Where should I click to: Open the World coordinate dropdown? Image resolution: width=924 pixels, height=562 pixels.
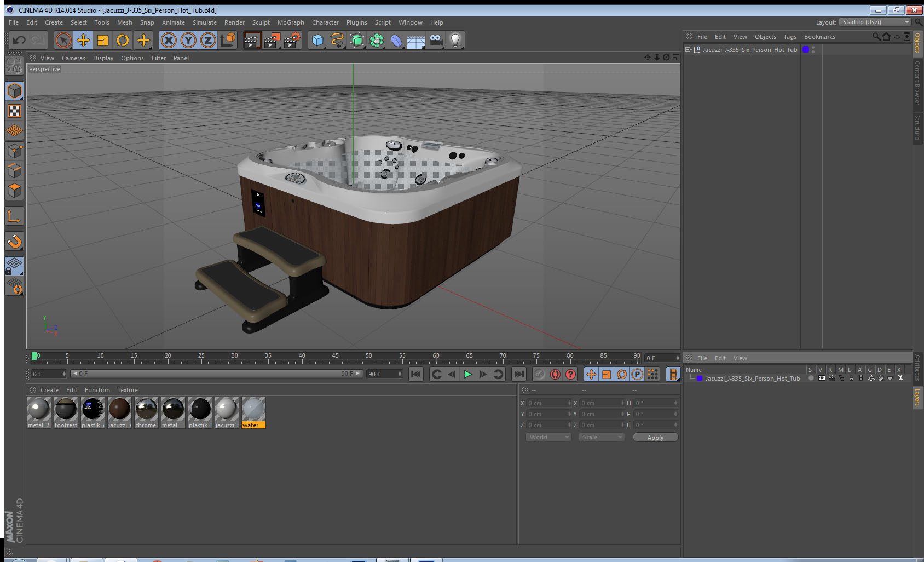coord(549,437)
